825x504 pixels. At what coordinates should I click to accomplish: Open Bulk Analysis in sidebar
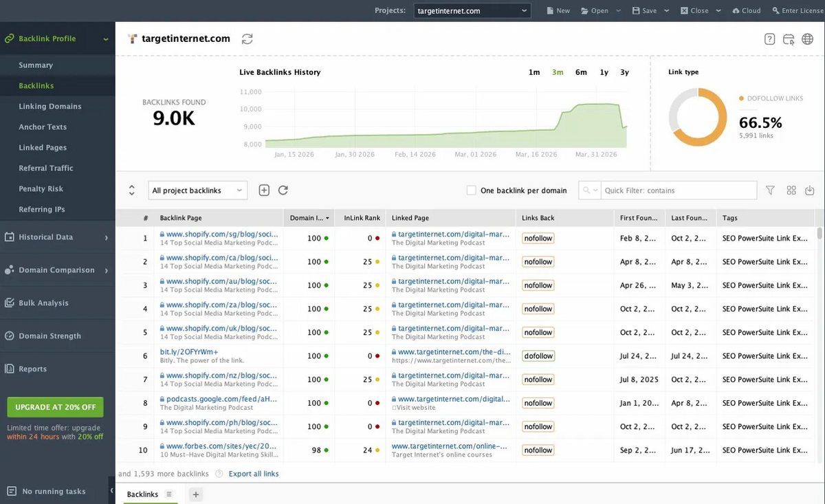43,303
